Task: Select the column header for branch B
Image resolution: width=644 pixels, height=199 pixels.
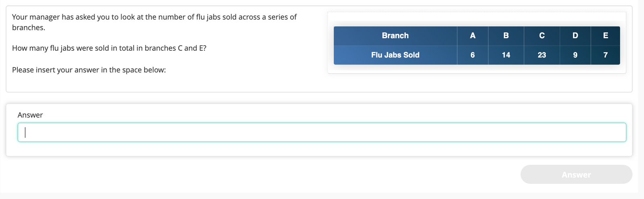Action: (x=506, y=35)
